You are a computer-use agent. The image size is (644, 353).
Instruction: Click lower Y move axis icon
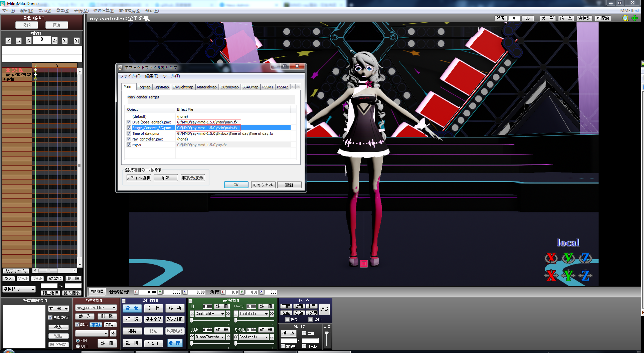click(568, 275)
